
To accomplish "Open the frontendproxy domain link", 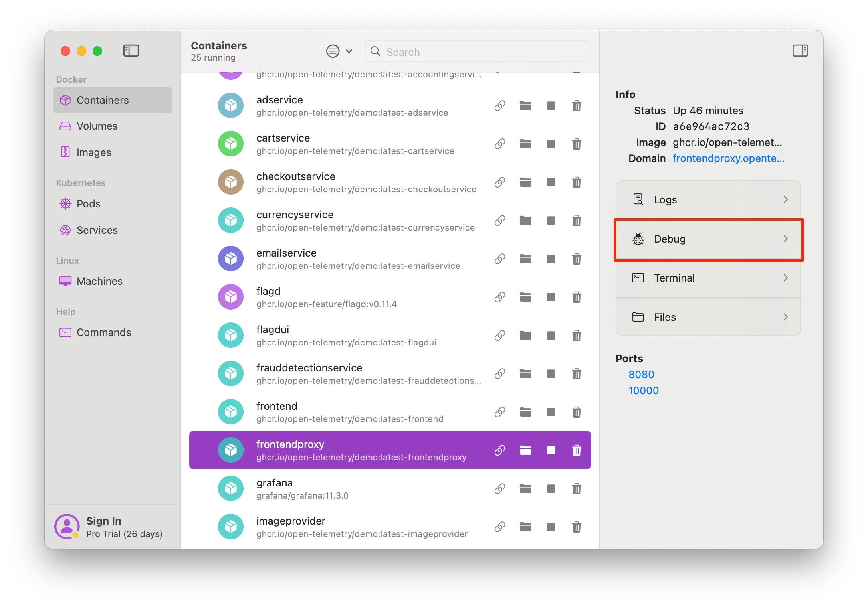I will tap(728, 158).
